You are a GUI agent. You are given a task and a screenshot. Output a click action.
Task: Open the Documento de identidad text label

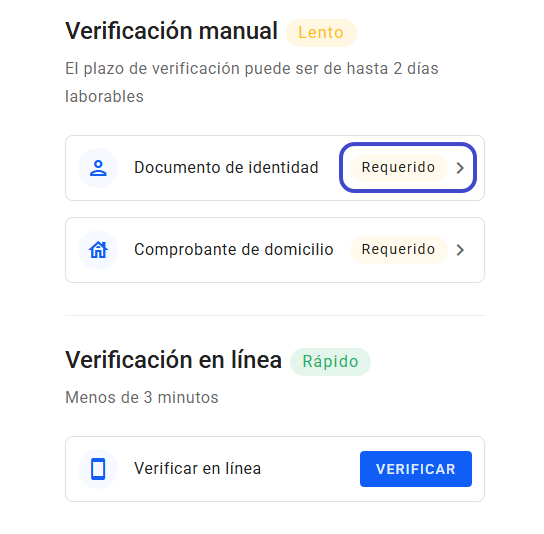click(x=226, y=168)
